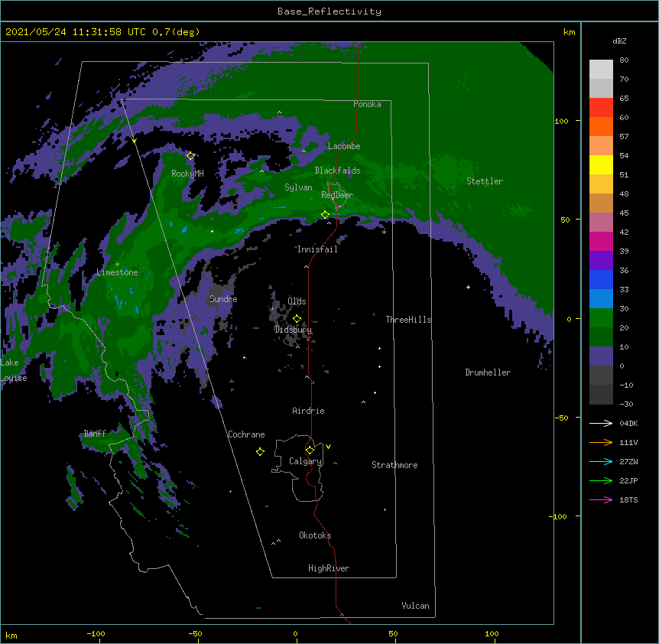Click the Sundre city label
This screenshot has height=644, width=659.
coord(223,299)
